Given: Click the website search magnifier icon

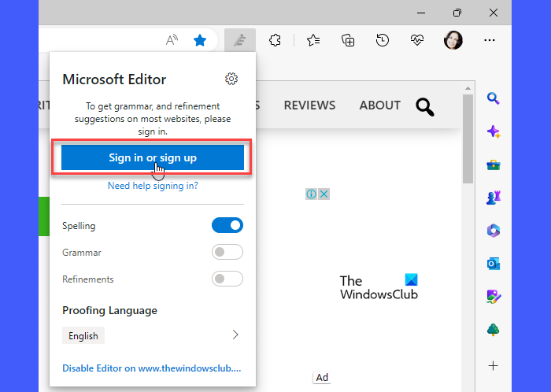Looking at the screenshot, I should (x=425, y=107).
